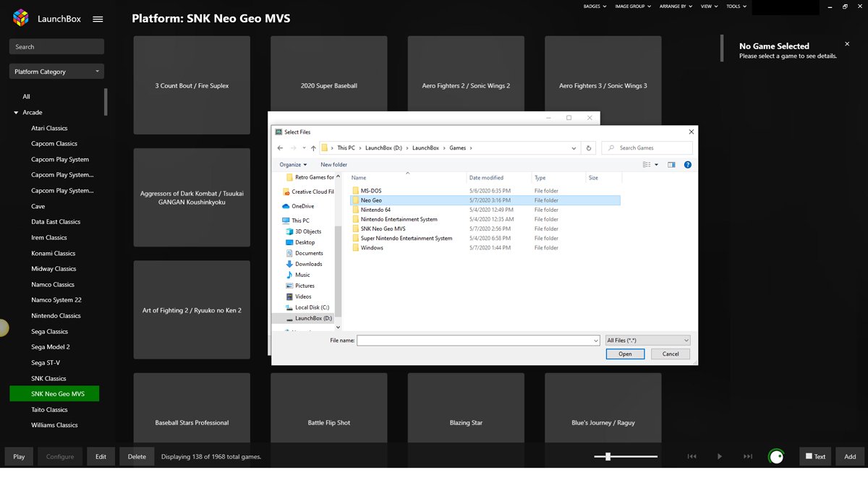The width and height of the screenshot is (868, 488).
Task: Select the All platforms entry
Action: pyautogui.click(x=27, y=97)
